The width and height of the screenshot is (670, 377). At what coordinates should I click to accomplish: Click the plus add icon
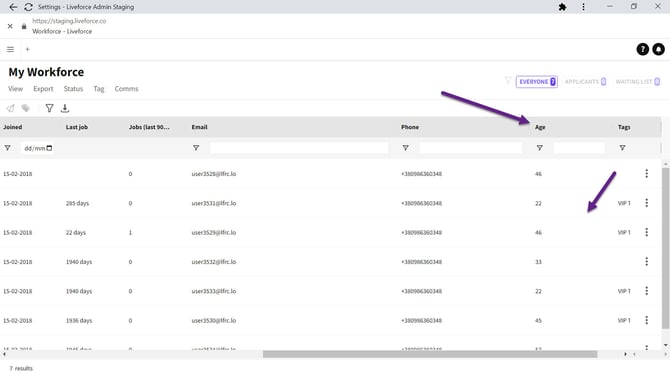point(27,49)
